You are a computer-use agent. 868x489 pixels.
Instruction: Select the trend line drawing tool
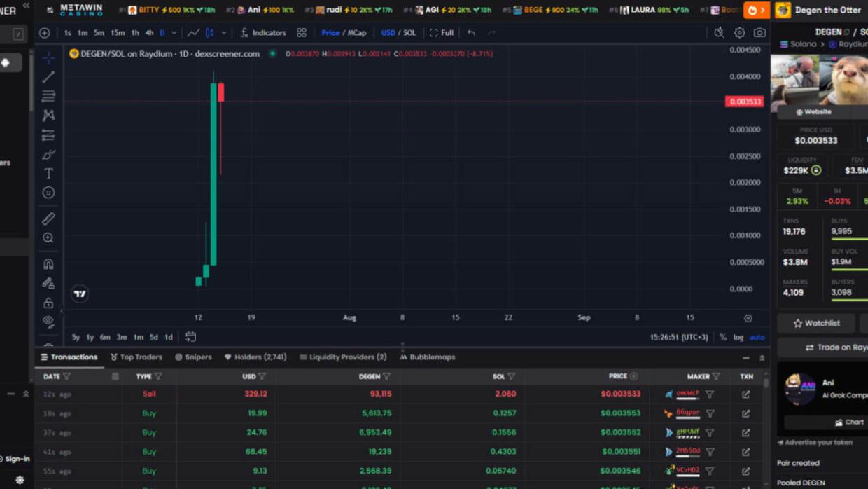[x=48, y=76]
